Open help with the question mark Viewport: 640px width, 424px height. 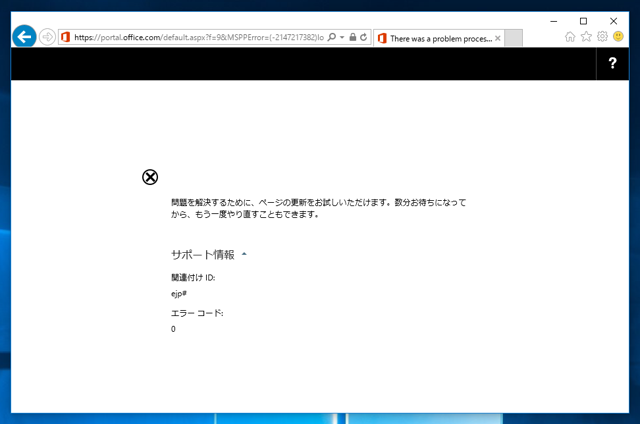click(612, 63)
